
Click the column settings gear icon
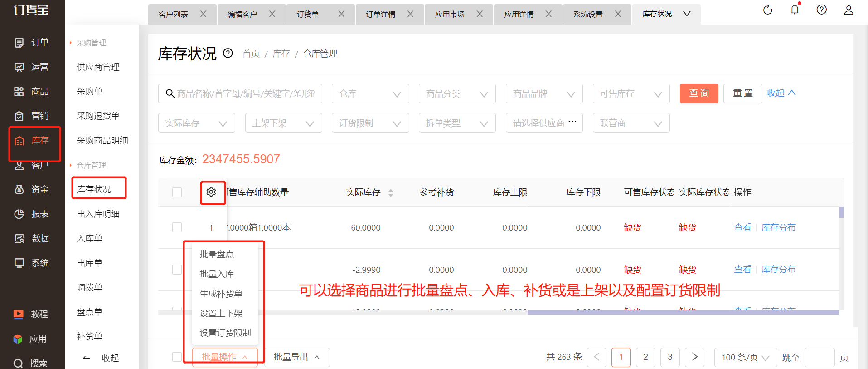tap(211, 192)
